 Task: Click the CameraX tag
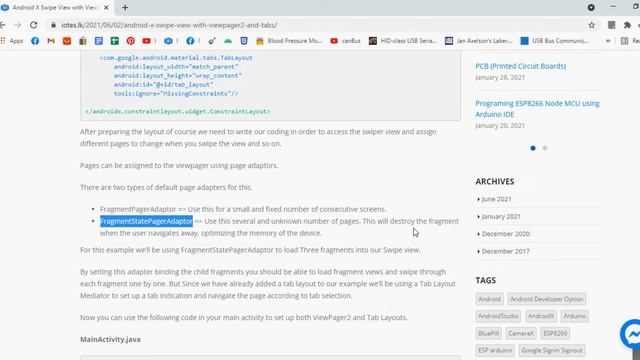[x=521, y=333]
